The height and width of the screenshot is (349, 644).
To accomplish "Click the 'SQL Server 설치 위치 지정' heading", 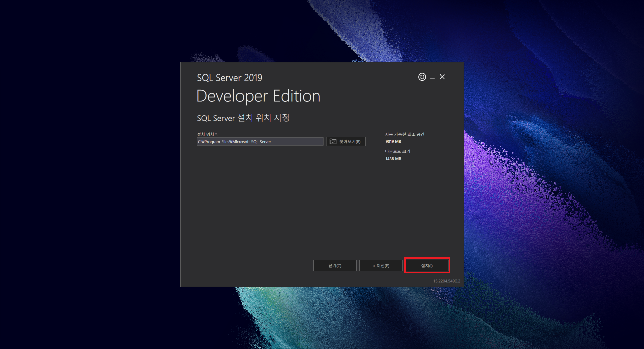I will tap(243, 118).
